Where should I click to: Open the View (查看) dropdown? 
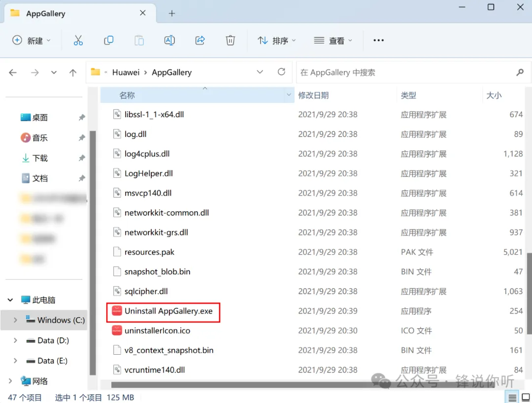tap(333, 41)
